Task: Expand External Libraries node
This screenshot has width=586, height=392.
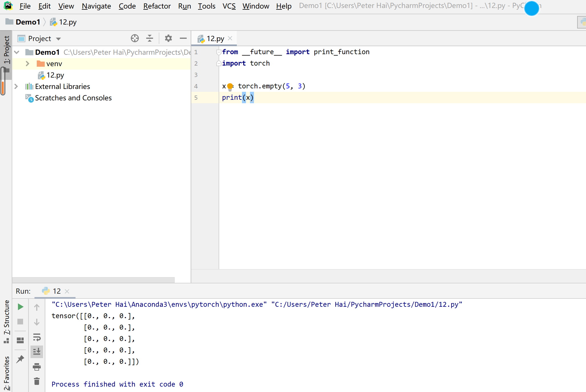Action: point(16,86)
